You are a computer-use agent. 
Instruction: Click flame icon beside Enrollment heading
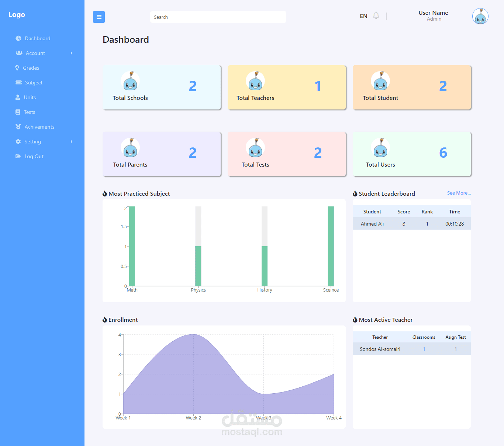point(105,320)
